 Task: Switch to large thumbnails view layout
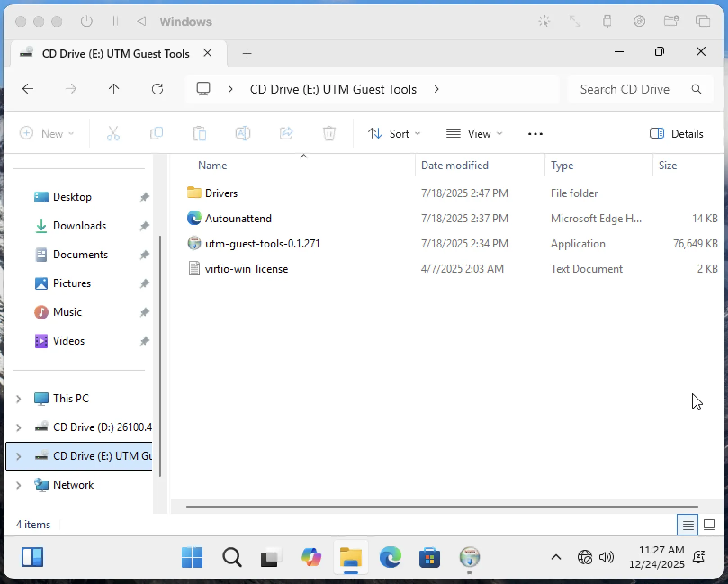click(709, 525)
